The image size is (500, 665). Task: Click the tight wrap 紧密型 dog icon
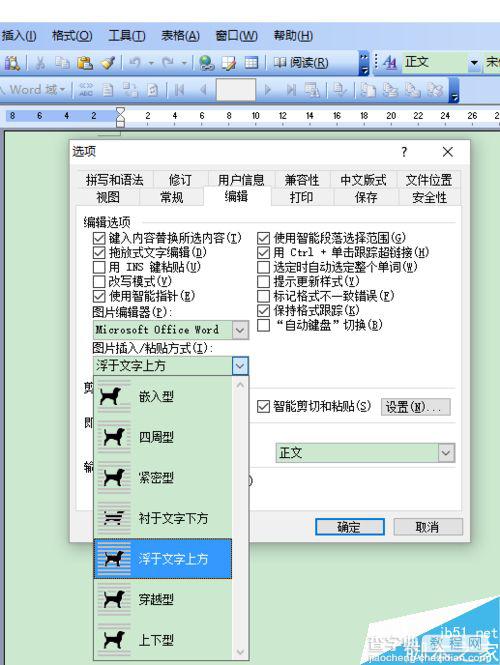pyautogui.click(x=114, y=478)
